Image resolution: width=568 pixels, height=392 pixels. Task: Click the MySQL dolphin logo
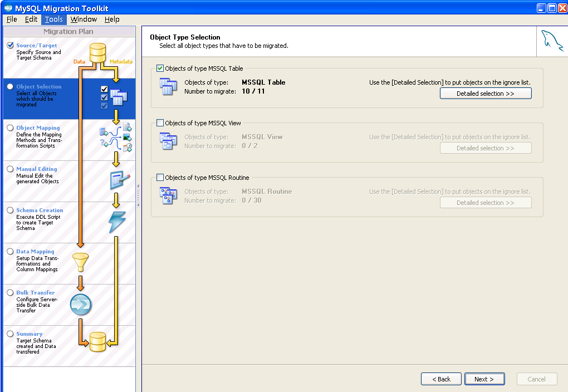coord(552,41)
